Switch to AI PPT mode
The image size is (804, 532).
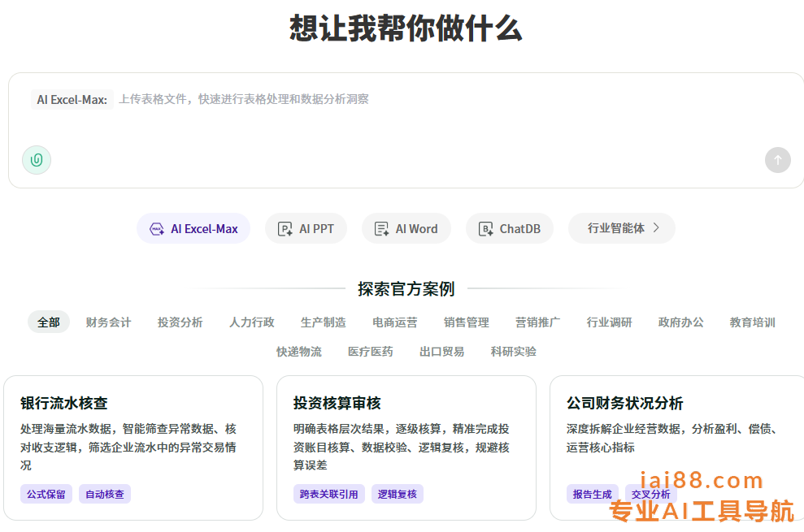(x=306, y=228)
